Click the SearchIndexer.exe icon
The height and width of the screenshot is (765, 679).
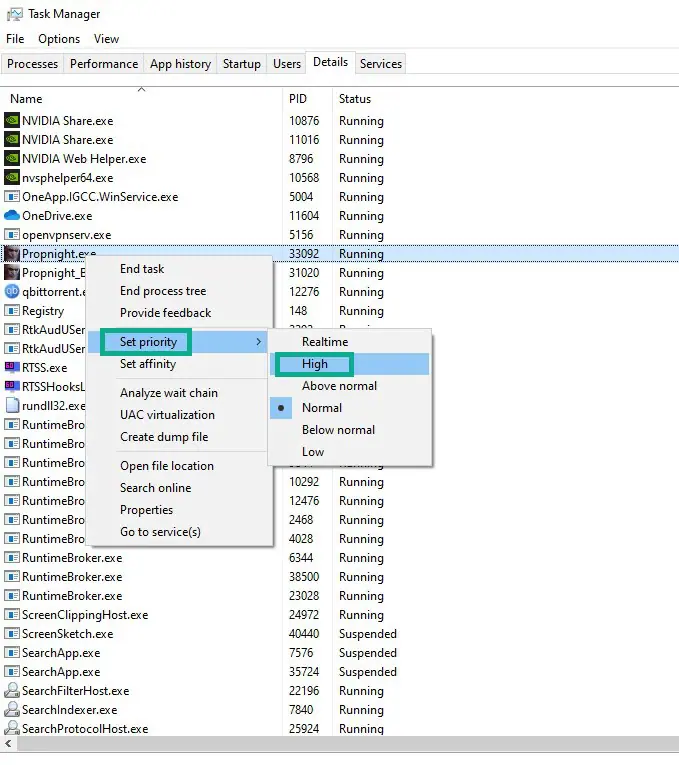pos(12,709)
